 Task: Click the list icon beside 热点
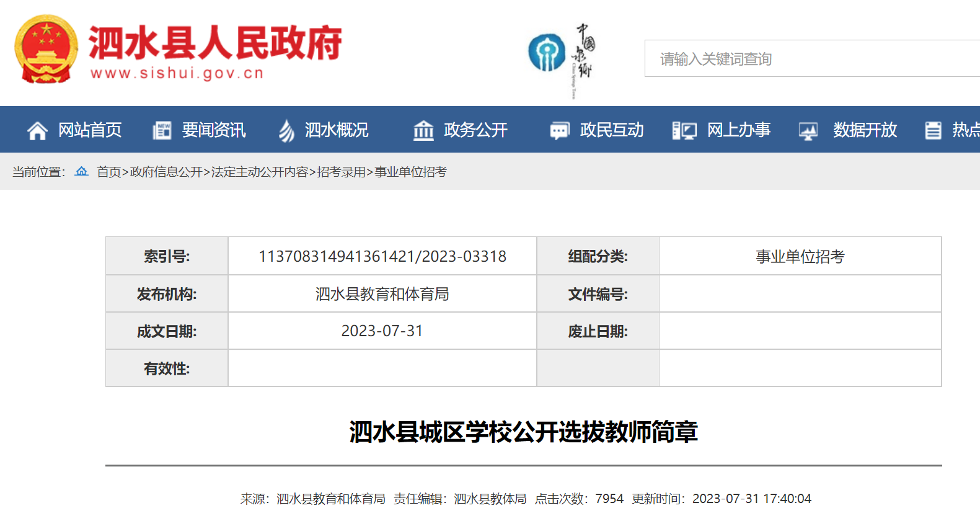[x=933, y=130]
